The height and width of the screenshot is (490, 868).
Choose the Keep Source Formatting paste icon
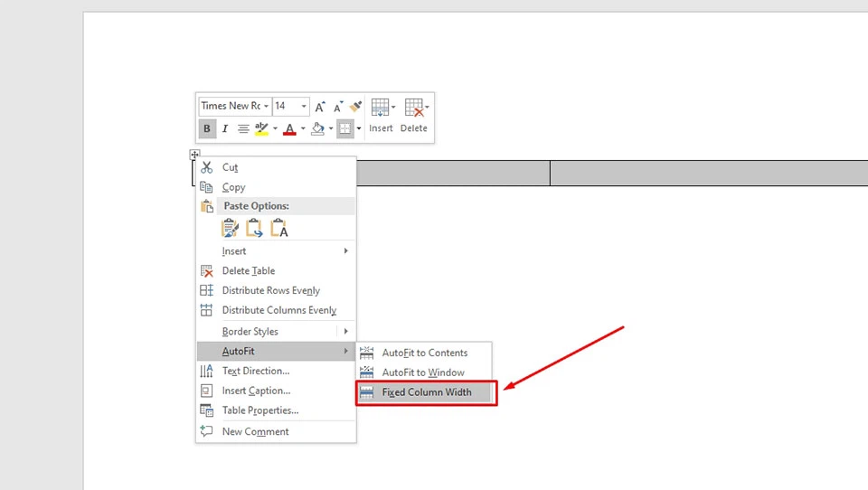click(x=231, y=228)
